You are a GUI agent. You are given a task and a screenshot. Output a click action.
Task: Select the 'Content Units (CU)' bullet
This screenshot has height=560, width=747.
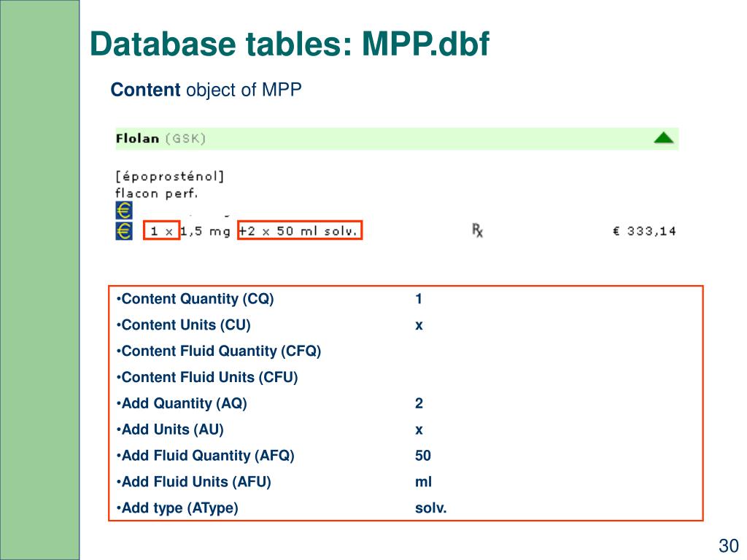pyautogui.click(x=184, y=325)
